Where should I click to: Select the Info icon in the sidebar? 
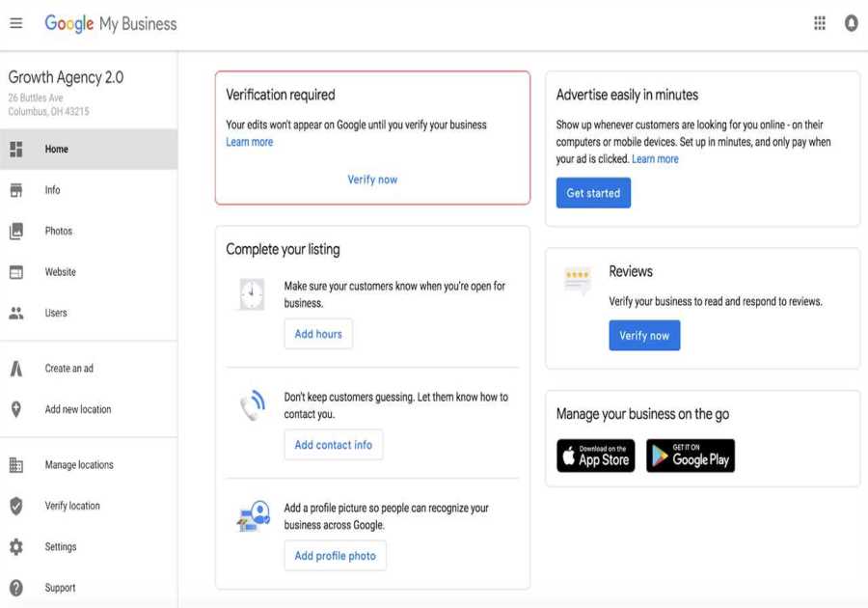[16, 190]
